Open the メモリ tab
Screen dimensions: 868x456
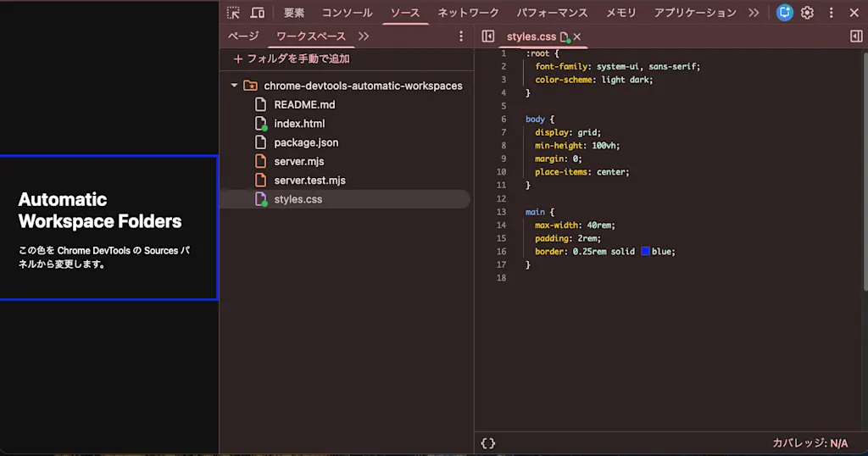point(621,13)
